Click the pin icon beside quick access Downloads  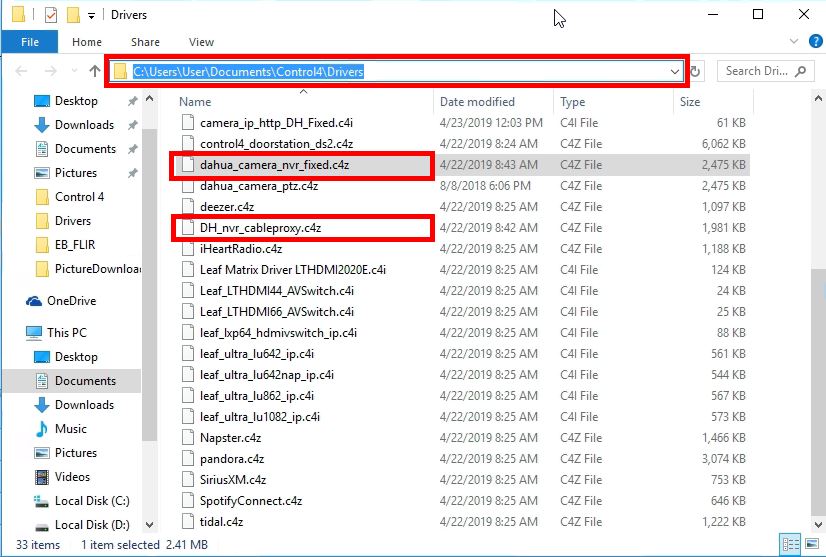click(133, 125)
